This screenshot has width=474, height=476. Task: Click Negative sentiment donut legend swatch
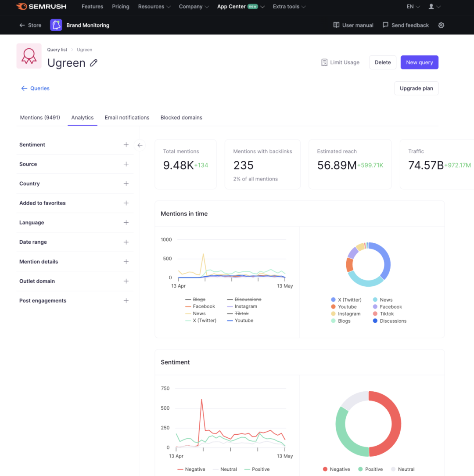(325, 469)
